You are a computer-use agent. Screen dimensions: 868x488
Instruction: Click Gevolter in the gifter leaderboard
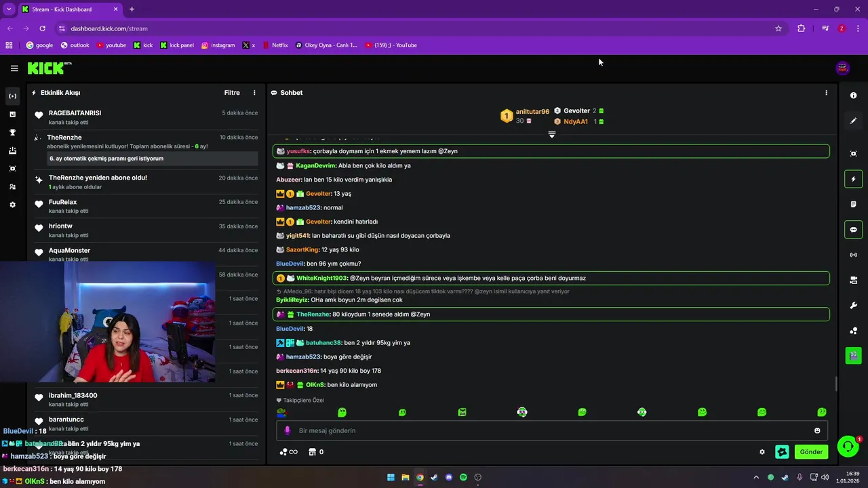coord(576,110)
